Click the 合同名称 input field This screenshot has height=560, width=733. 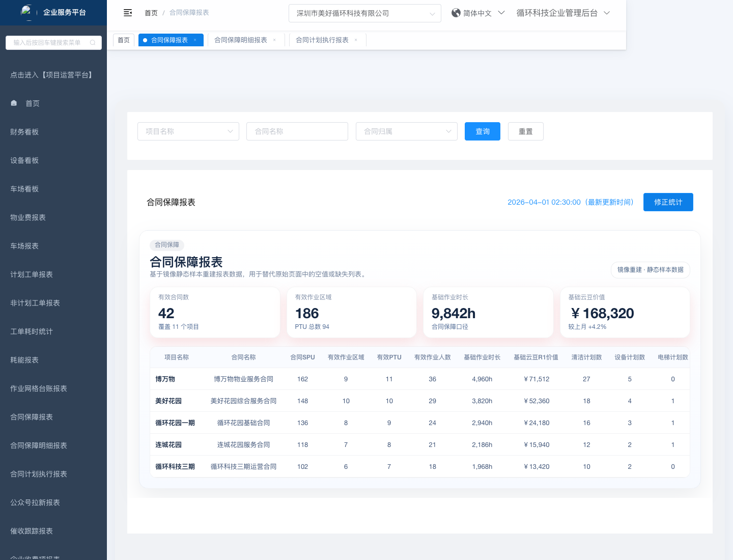(x=297, y=131)
